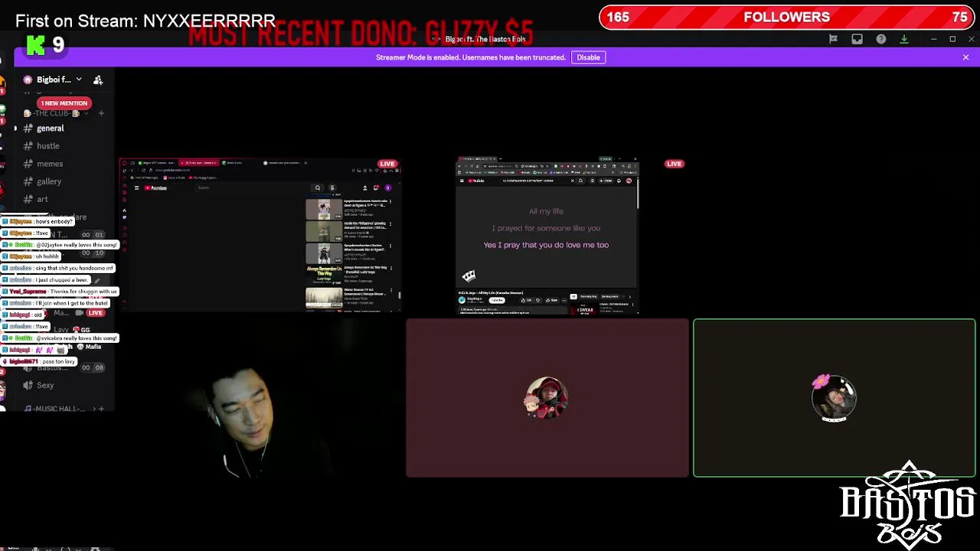Click hash icon beside memes channel

coord(28,164)
